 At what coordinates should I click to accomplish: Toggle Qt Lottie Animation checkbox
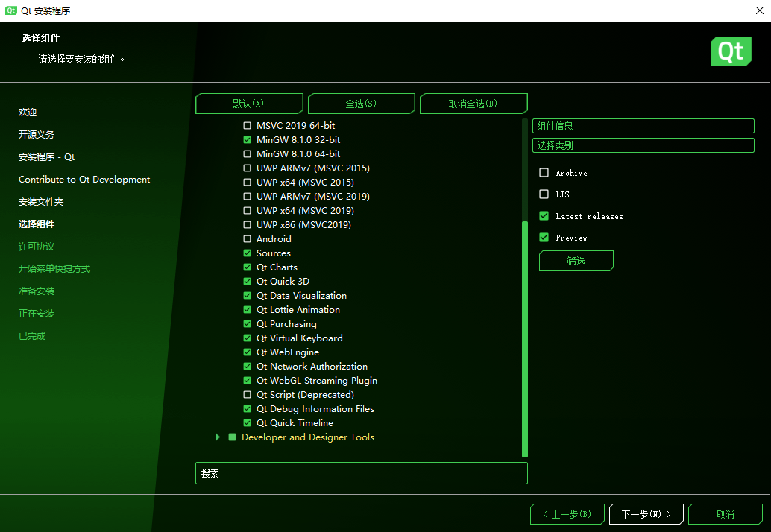tap(248, 310)
